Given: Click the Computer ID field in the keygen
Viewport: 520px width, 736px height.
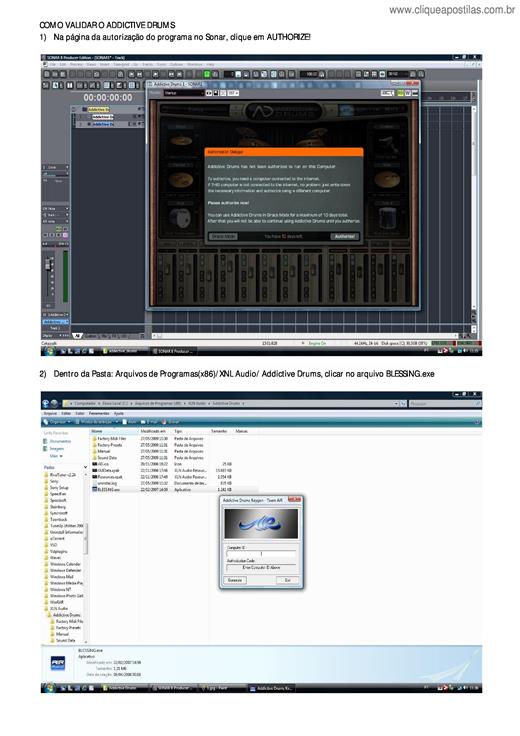Looking at the screenshot, I should [x=261, y=554].
